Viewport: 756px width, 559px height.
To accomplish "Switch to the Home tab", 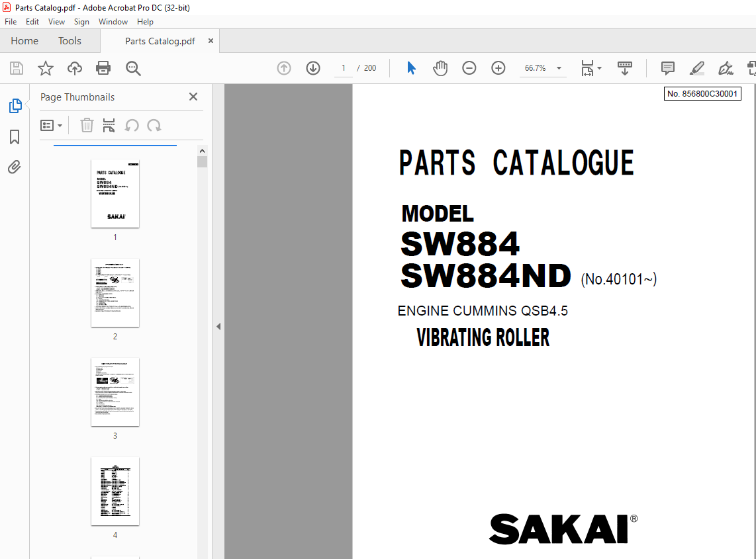I will point(24,41).
